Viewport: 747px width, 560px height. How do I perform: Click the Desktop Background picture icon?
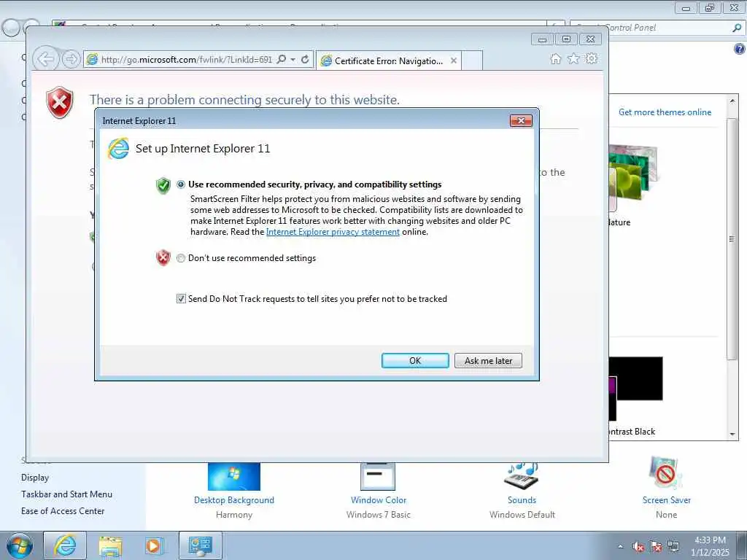(234, 476)
